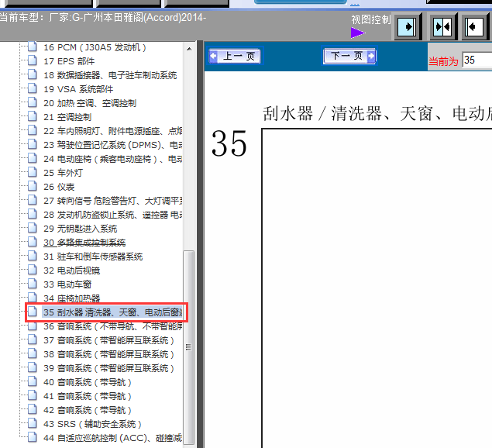Image resolution: width=492 pixels, height=448 pixels.
Task: Open tree item 38 音响系统 (带智能屏互联系统)
Action: coord(108,354)
